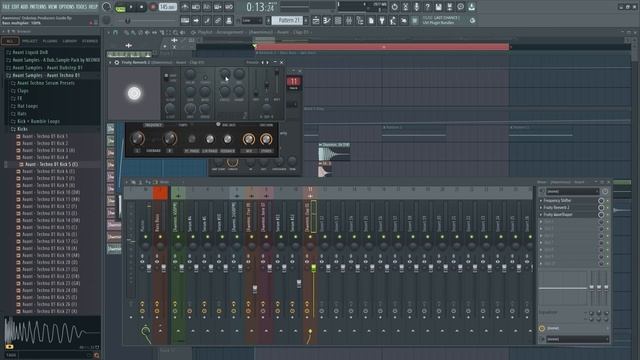Click the LAST CHANCE news panel
The width and height of the screenshot is (640, 360).
[x=445, y=20]
